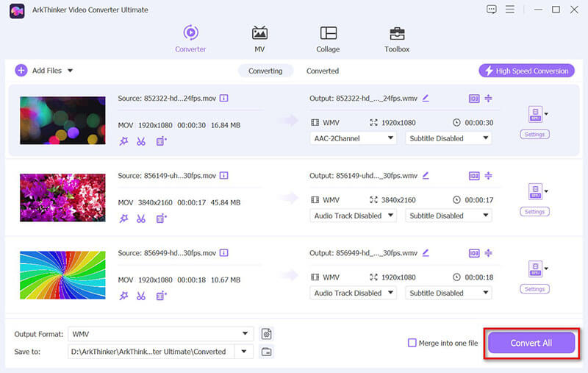Click the Convert All button
Screen dimensions: 588x373
pos(531,343)
